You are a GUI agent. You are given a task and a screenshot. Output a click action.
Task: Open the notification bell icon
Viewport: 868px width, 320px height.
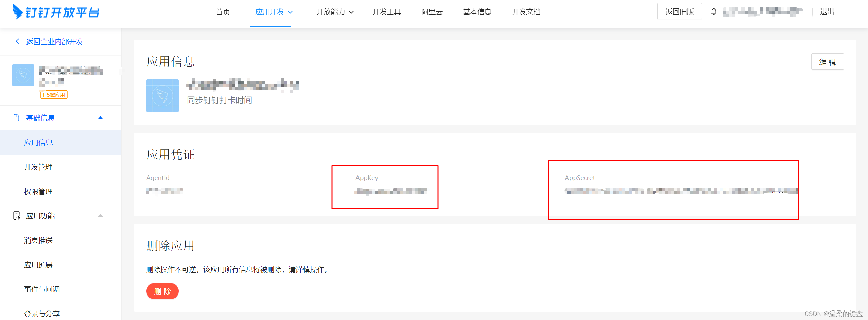[x=714, y=12]
